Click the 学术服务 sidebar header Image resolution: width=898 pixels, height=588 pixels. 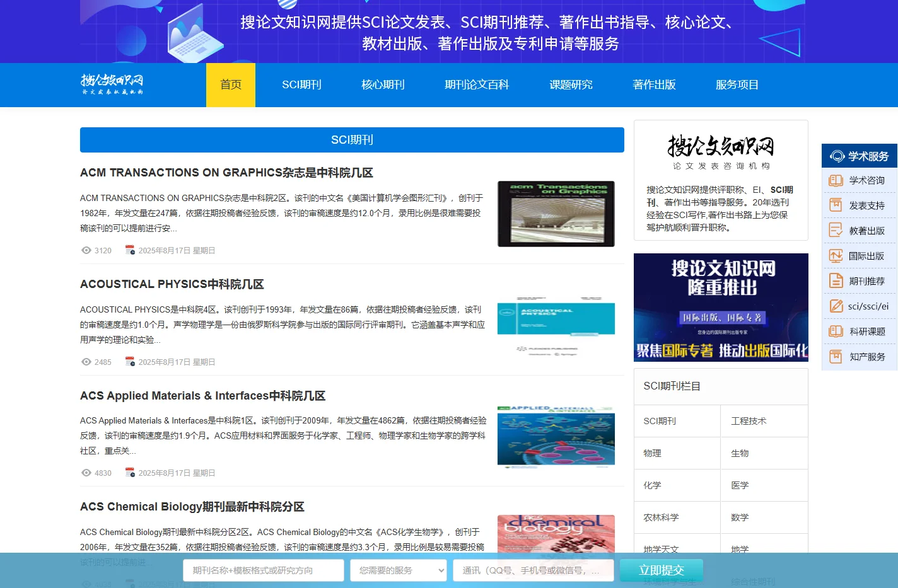860,156
